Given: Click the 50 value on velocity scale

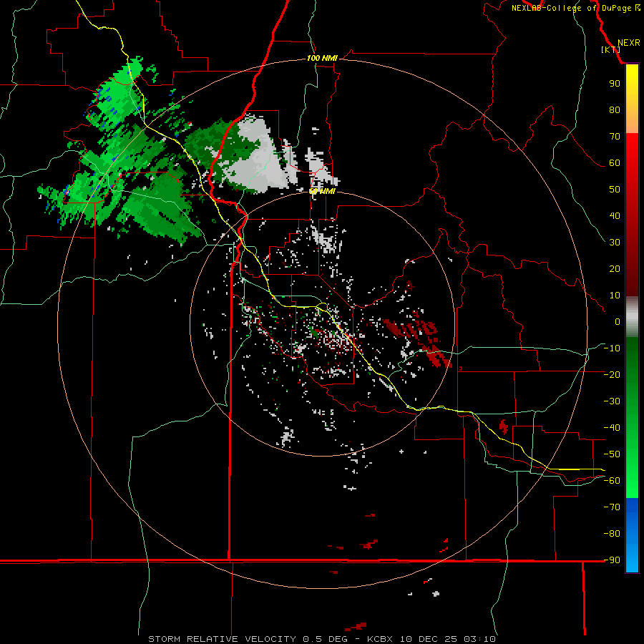Looking at the screenshot, I should click(x=615, y=190).
